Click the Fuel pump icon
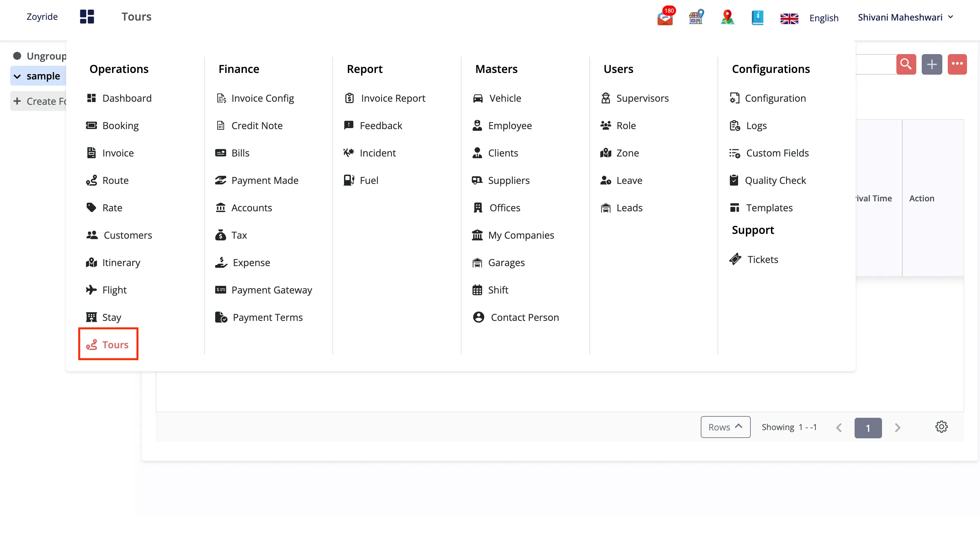 (349, 180)
